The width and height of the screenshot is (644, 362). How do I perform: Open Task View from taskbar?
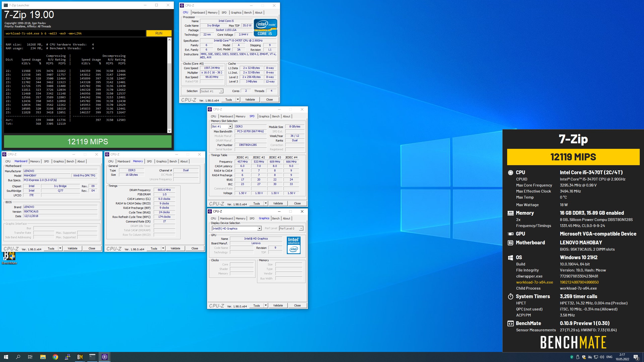[x=30, y=357]
